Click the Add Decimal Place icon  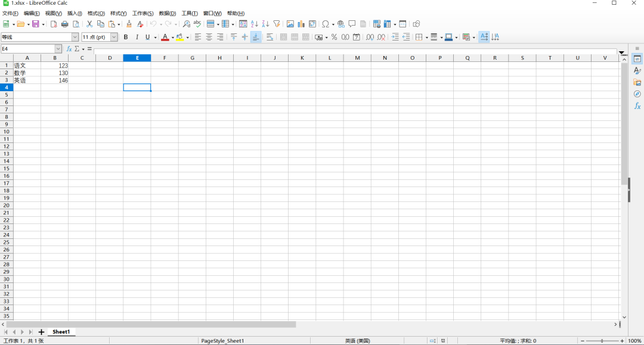coord(370,38)
